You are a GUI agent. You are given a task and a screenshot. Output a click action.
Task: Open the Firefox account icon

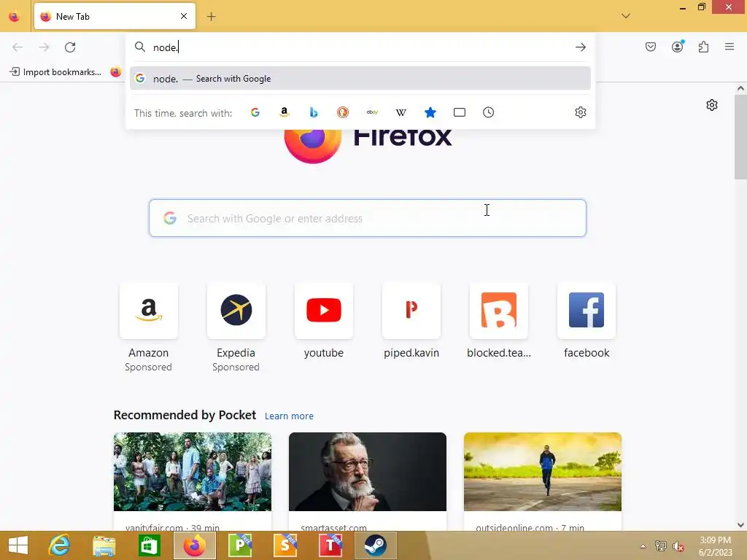[678, 47]
